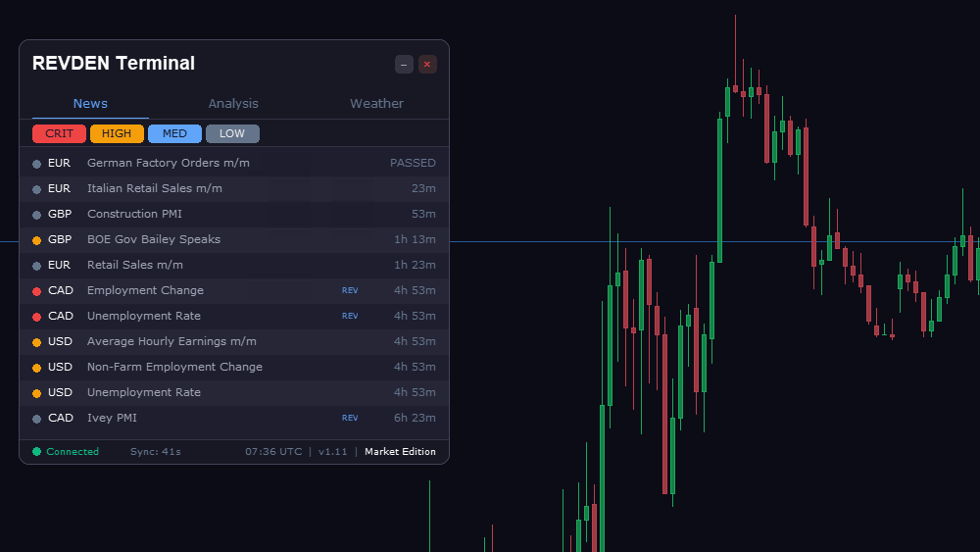This screenshot has width=980, height=552.
Task: Click the red impact dot for CAD Unemployment Rate
Action: click(37, 317)
